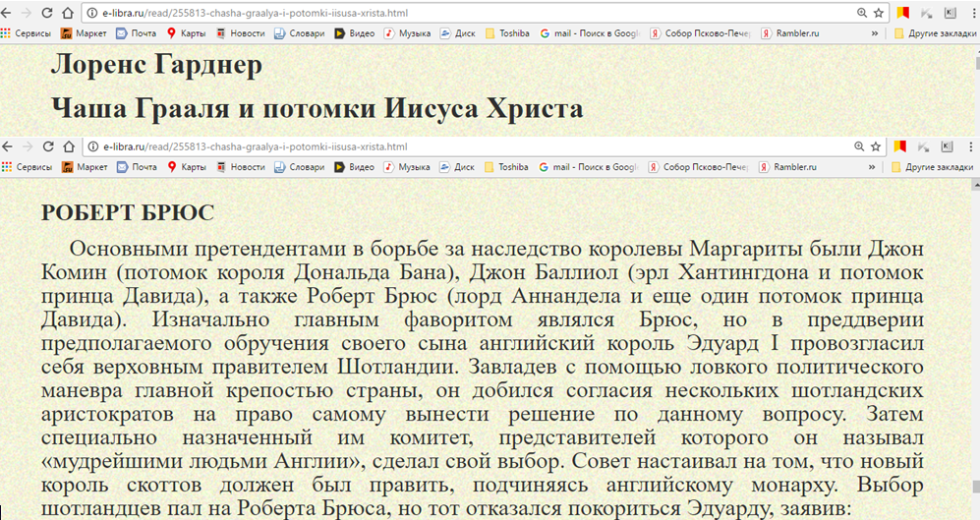Open Почта bookmark in lower bookmarks bar
Viewport: 980px width, 520px height.
(x=137, y=167)
